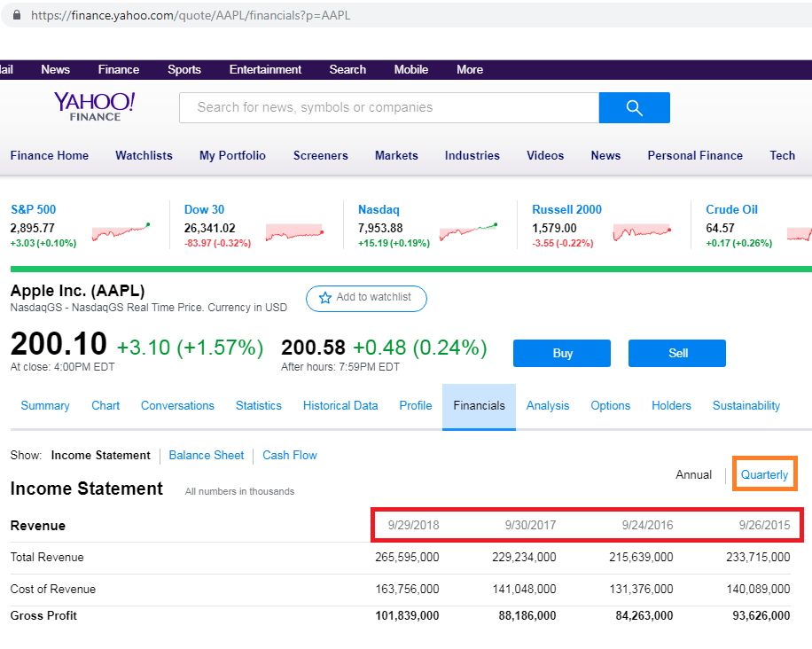Click the Dow 30 index link
812x649 pixels.
(x=204, y=210)
